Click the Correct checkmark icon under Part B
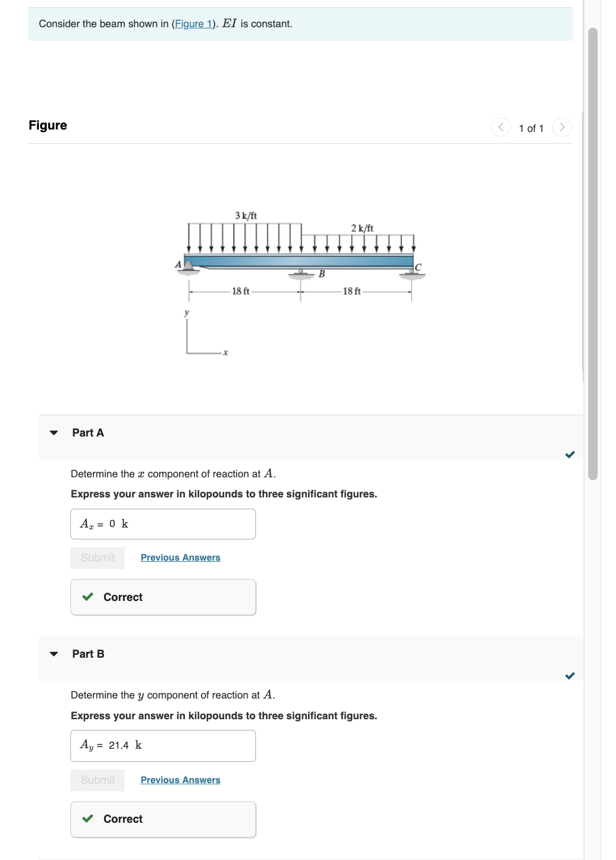The width and height of the screenshot is (616, 860). click(87, 819)
